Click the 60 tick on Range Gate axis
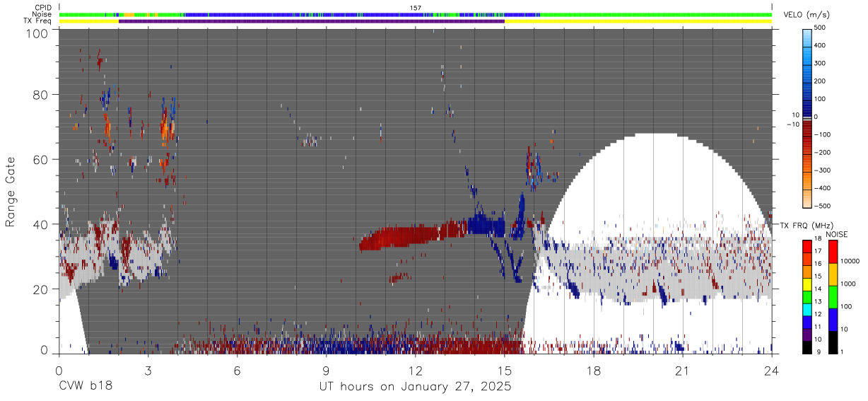The width and height of the screenshot is (868, 401). point(40,160)
